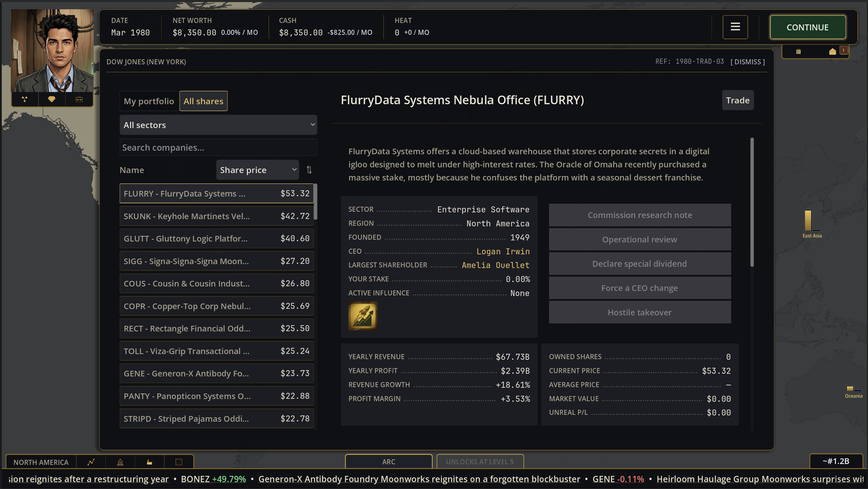The height and width of the screenshot is (489, 868).
Task: Click the Search companies field
Action: [218, 148]
